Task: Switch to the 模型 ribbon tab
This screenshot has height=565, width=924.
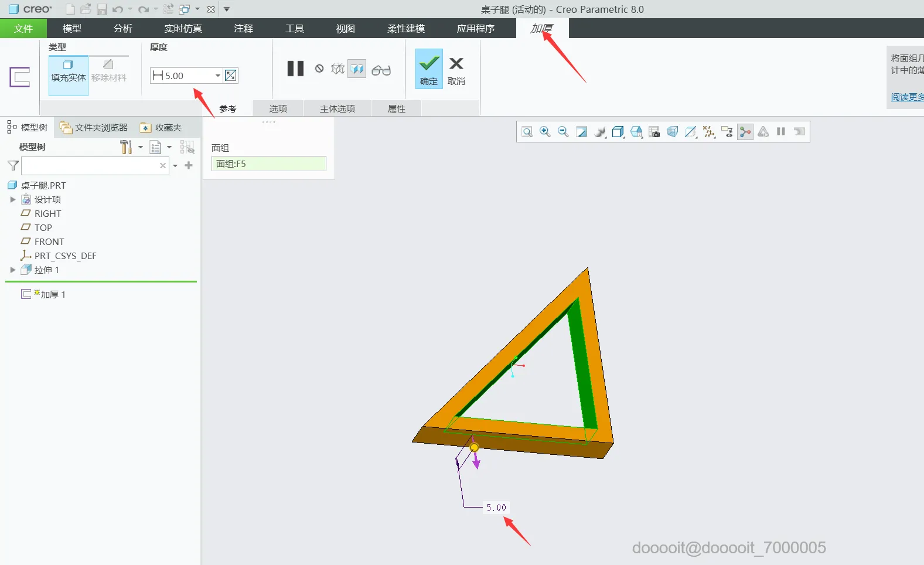Action: [72, 28]
